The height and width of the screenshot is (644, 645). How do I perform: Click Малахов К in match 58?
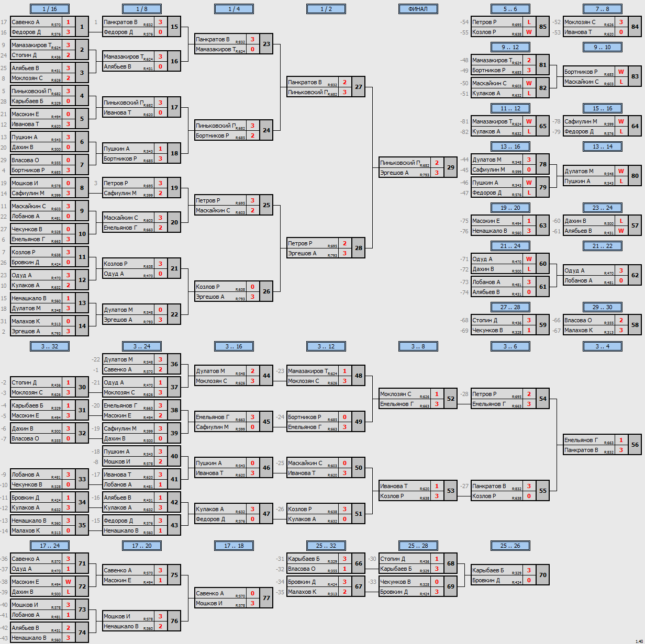(579, 330)
